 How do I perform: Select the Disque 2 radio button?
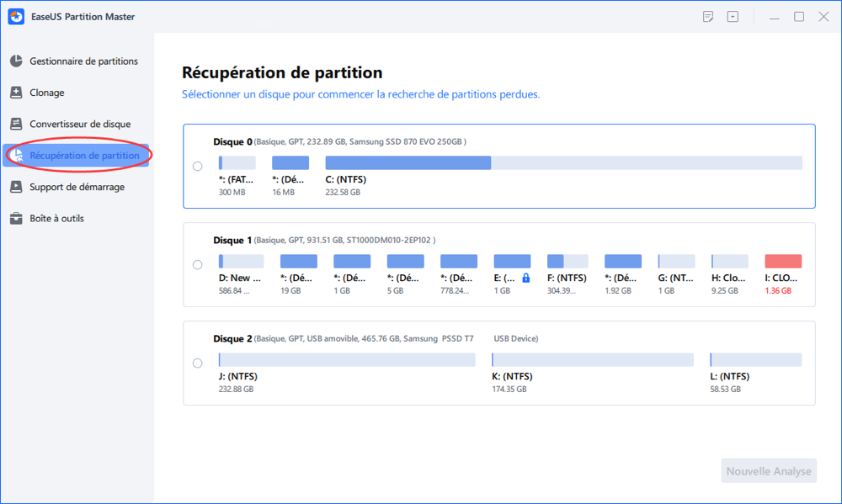pos(198,363)
